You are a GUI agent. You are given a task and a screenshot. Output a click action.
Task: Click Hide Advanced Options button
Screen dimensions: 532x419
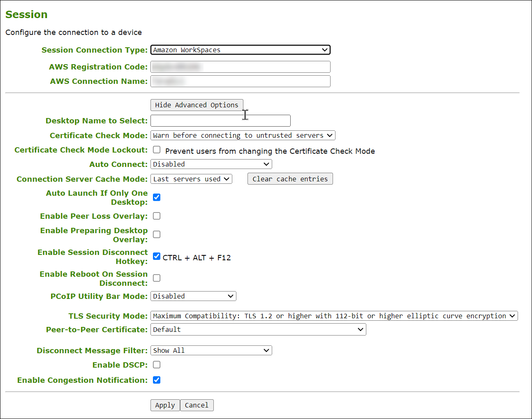[x=197, y=105]
